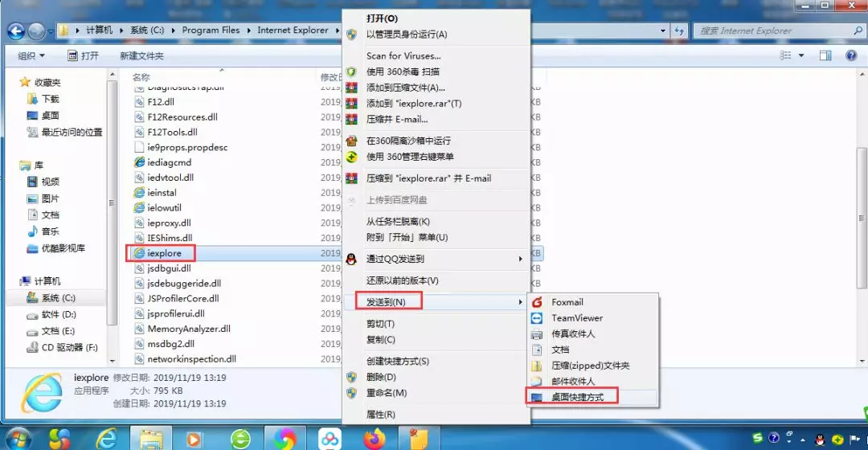Click the search magnifier icon
868x450 pixels.
coord(858,31)
